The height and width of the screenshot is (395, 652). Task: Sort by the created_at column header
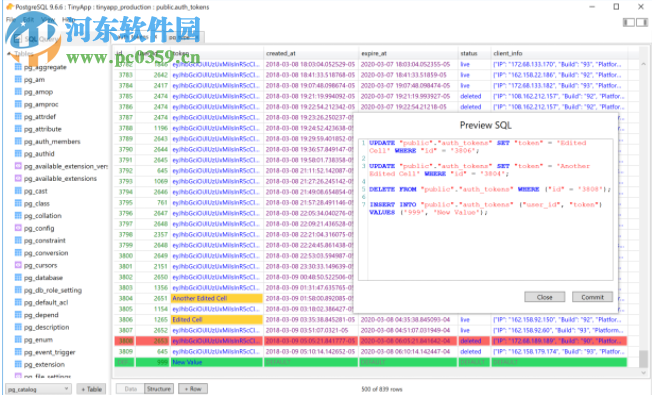point(311,53)
